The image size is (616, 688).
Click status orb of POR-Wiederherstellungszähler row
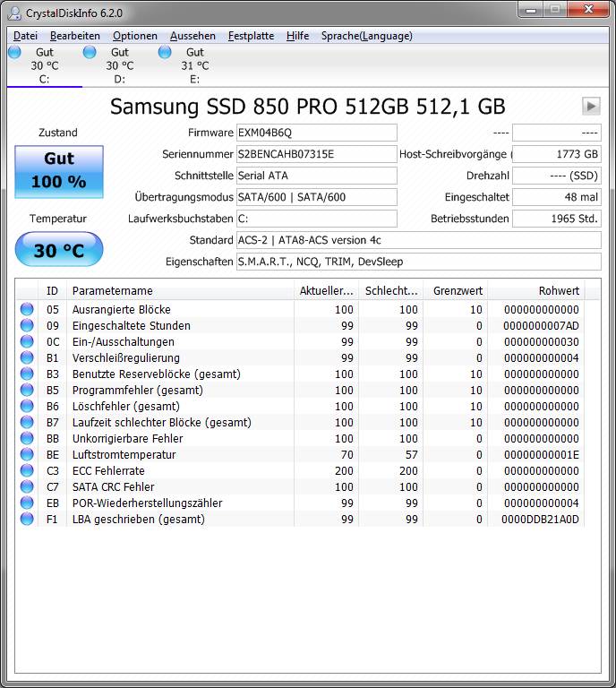tap(27, 503)
